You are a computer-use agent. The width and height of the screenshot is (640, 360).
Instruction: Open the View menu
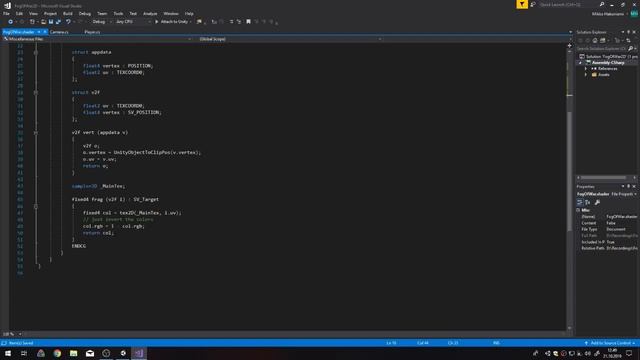click(33, 13)
